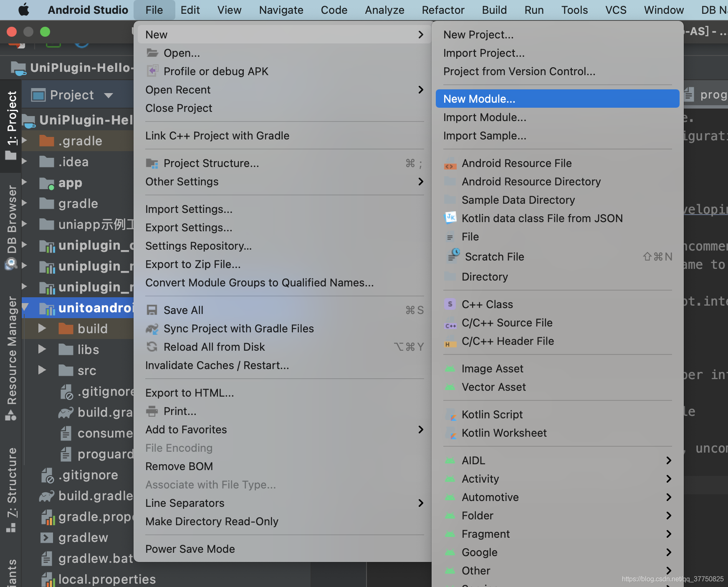Collapse the unitoandroid module node
The height and width of the screenshot is (587, 728).
click(25, 307)
